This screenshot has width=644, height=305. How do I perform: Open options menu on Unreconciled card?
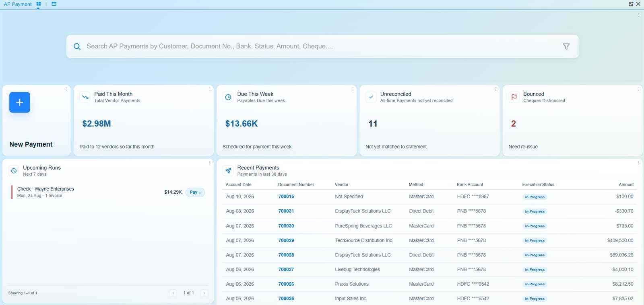495,89
